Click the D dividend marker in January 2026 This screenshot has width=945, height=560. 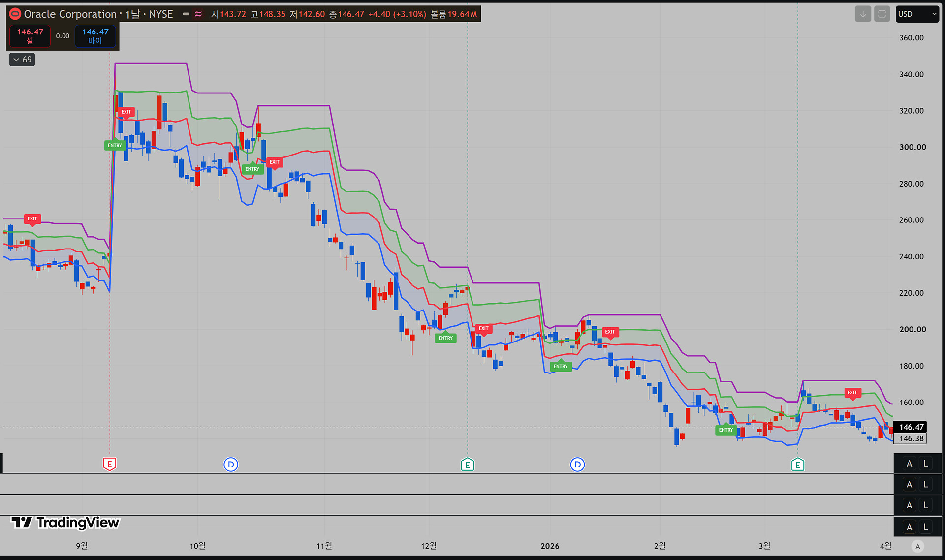[x=577, y=464]
